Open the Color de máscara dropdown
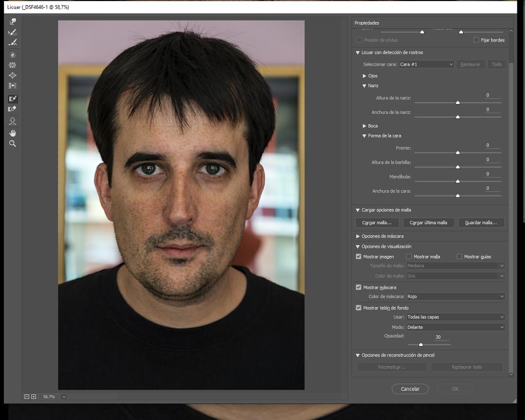This screenshot has width=525, height=420. [455, 296]
